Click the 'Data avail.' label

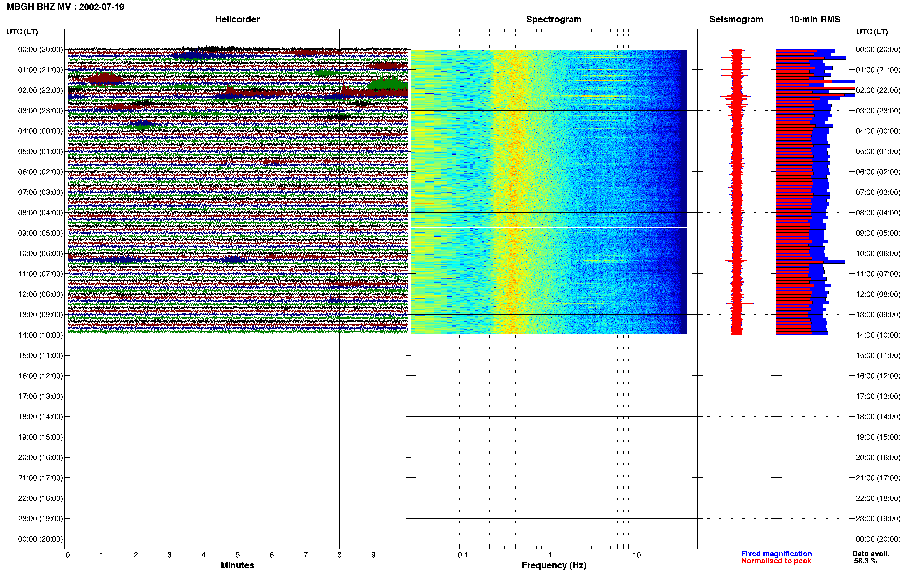(x=870, y=554)
